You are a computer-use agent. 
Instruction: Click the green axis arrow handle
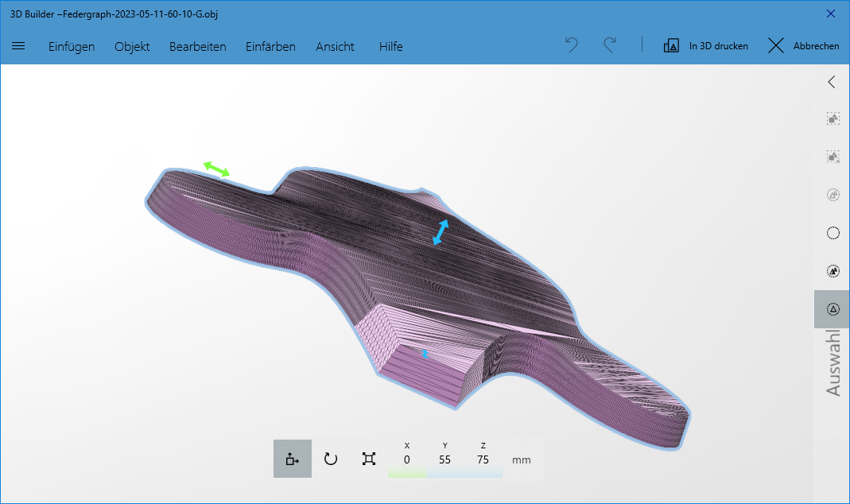point(216,168)
